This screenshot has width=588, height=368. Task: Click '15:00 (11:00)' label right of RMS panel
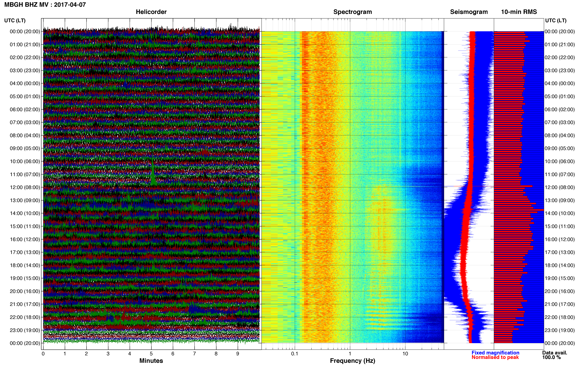point(560,226)
